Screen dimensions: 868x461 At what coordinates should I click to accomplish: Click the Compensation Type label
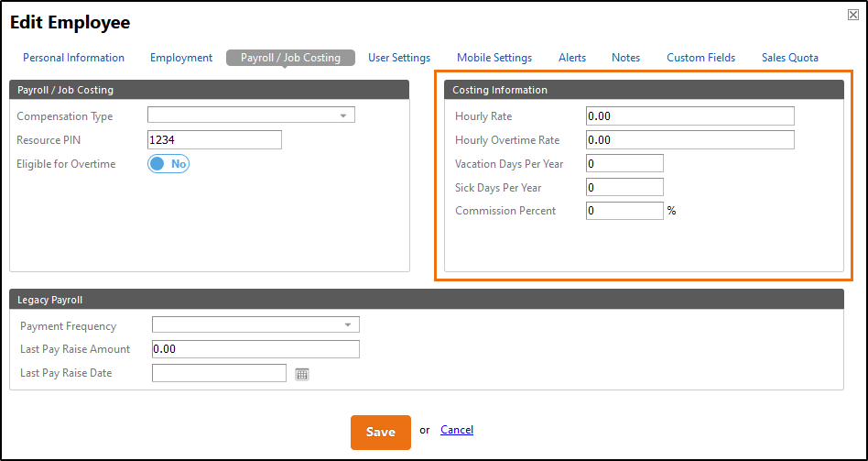tap(65, 116)
